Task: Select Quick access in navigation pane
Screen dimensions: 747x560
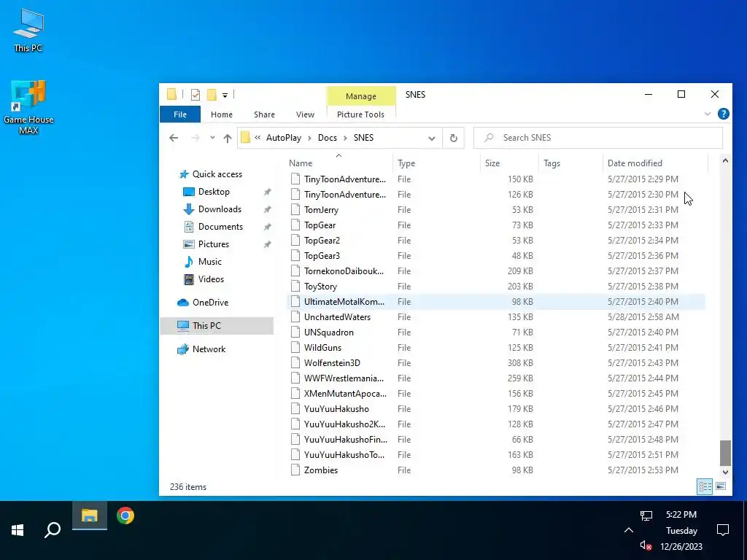Action: tap(217, 174)
